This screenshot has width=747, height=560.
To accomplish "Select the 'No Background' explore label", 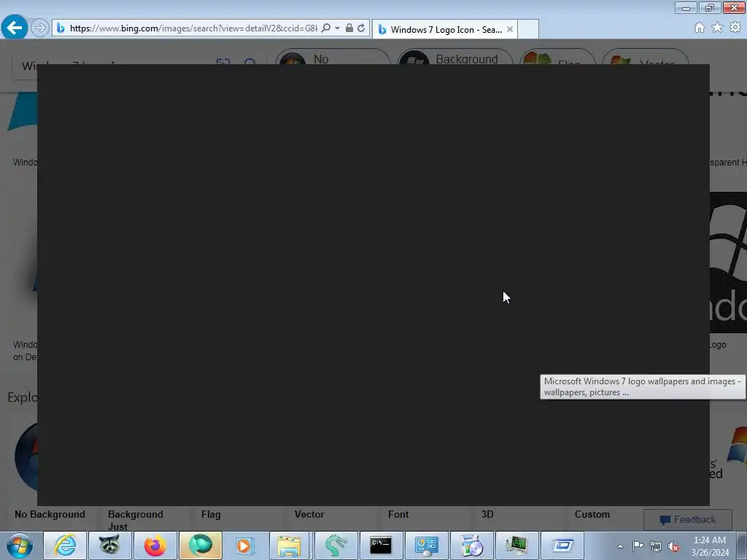I will pos(50,514).
